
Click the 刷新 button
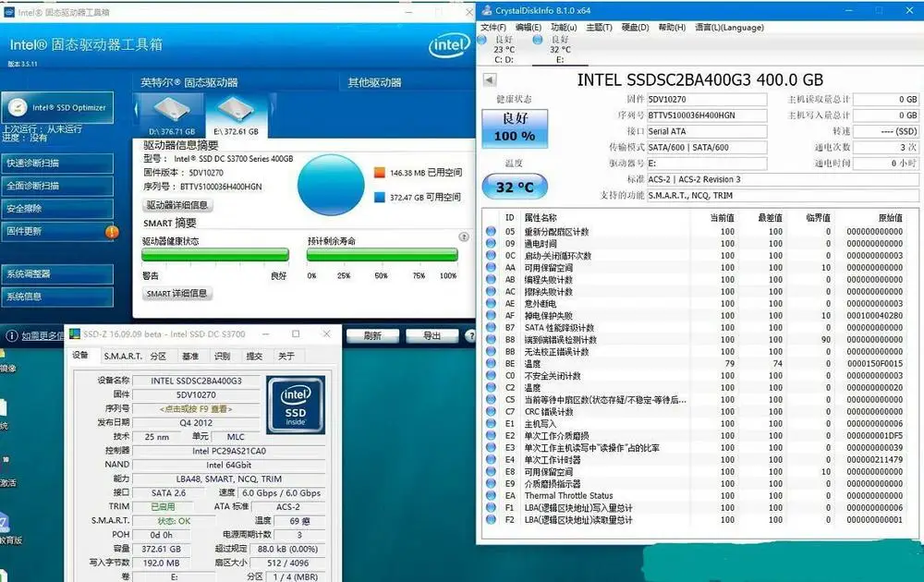click(x=372, y=335)
